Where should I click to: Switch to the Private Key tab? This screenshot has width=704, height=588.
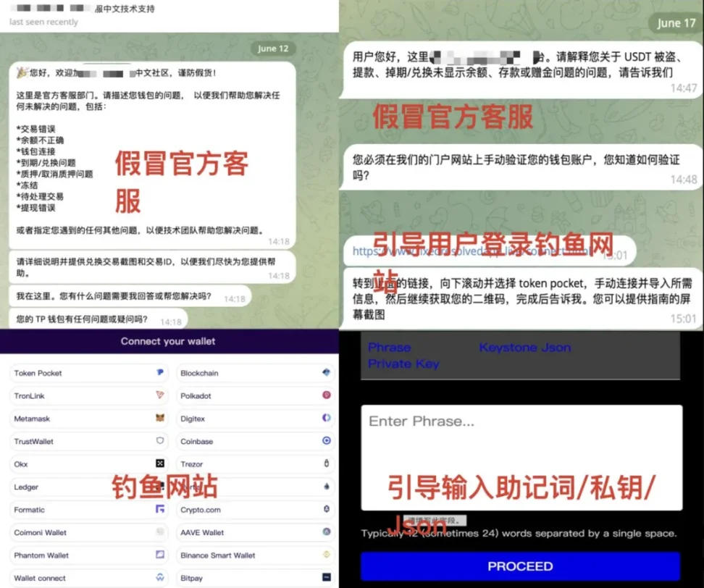(403, 364)
